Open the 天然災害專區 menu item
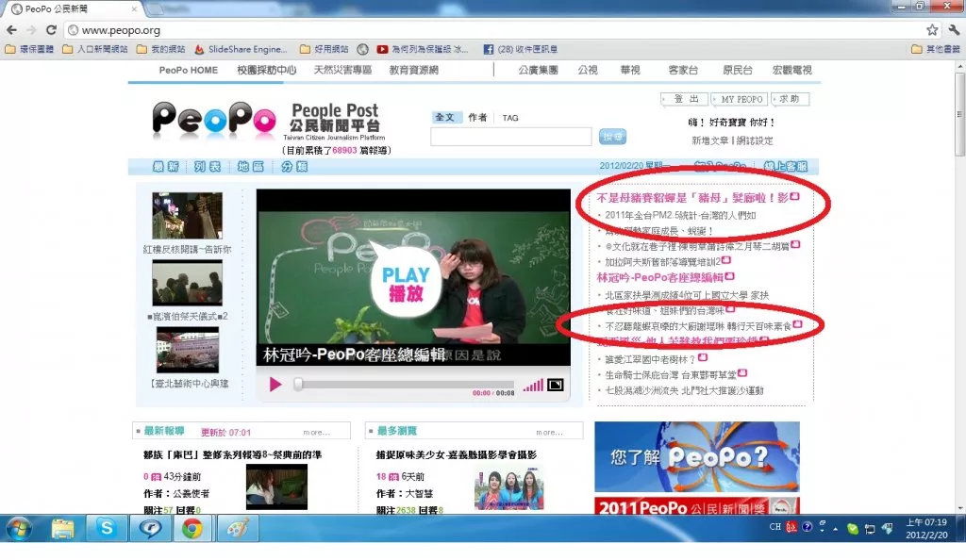 pyautogui.click(x=342, y=70)
